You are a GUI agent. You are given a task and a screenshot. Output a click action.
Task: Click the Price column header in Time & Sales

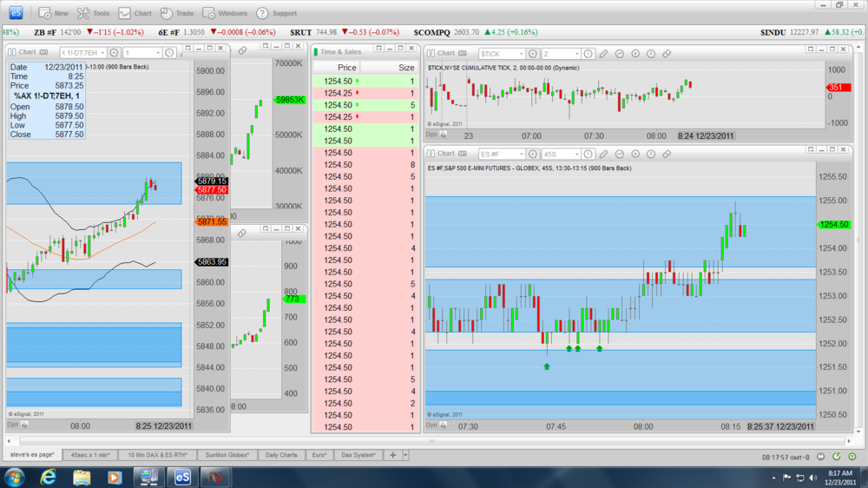[x=337, y=68]
